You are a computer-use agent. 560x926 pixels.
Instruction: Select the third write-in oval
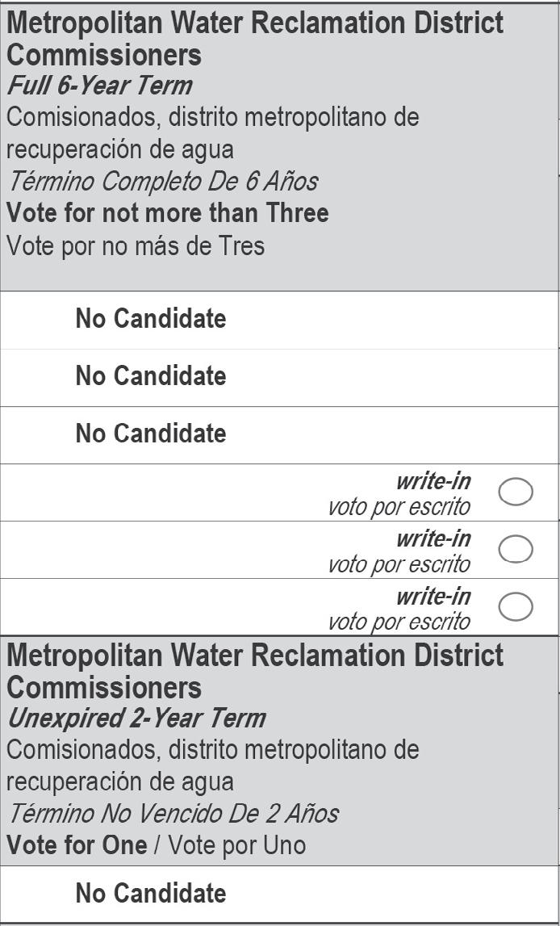(x=516, y=606)
